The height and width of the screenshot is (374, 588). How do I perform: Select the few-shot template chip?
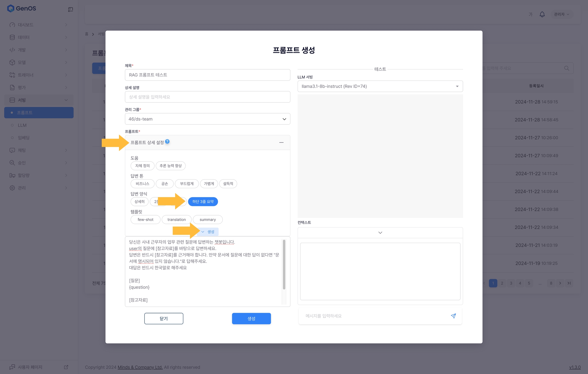[145, 220]
